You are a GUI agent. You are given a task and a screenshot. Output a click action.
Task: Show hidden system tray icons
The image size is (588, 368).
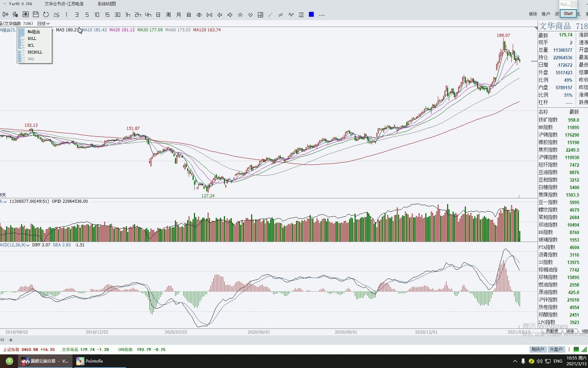515,361
